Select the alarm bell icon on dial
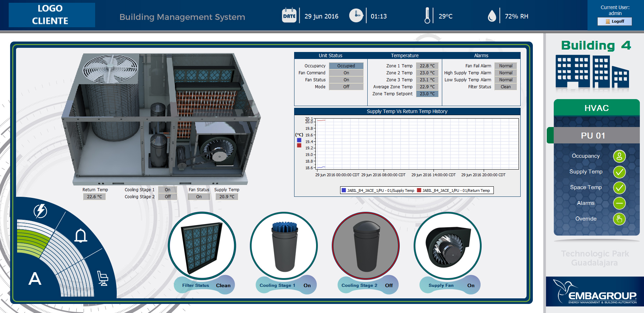Viewport: 644px width, 313px height. pos(81,236)
